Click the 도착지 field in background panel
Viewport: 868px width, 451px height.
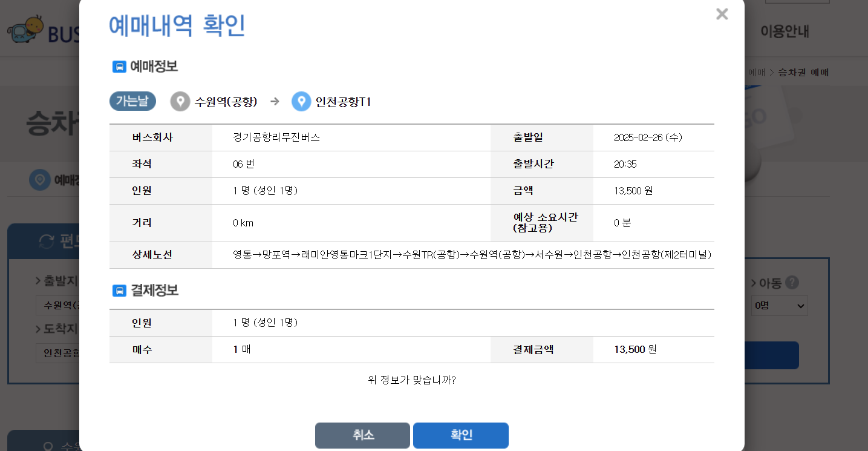click(57, 352)
